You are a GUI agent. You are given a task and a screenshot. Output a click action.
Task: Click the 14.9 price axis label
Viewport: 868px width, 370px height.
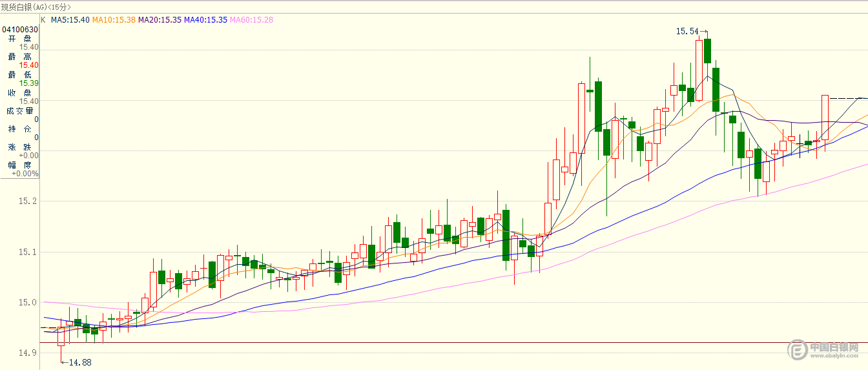click(x=28, y=353)
